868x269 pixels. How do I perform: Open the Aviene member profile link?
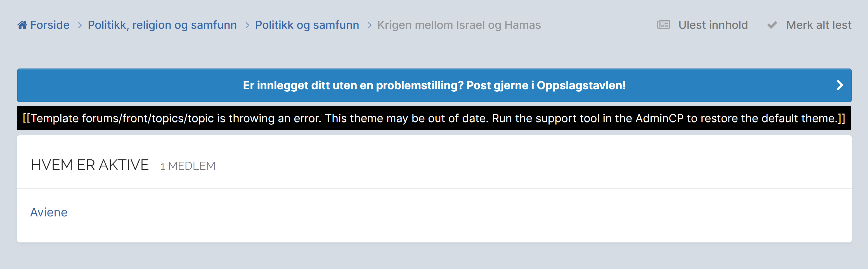(x=49, y=212)
